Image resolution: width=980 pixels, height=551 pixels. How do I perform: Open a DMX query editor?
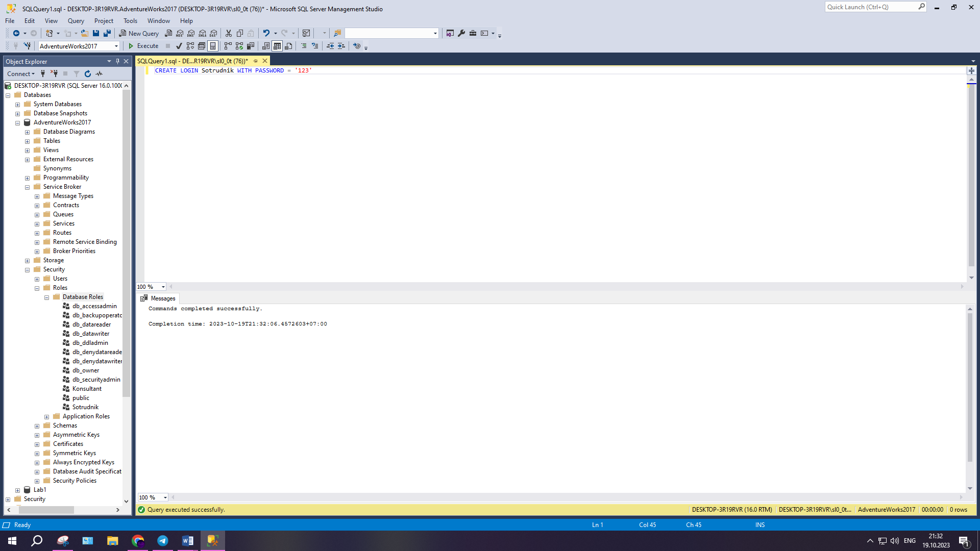191,33
